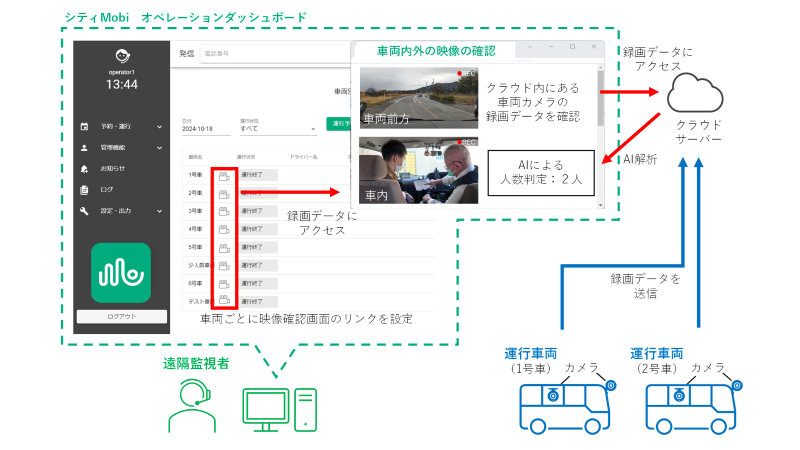Click the 電話番号 input field

point(276,53)
